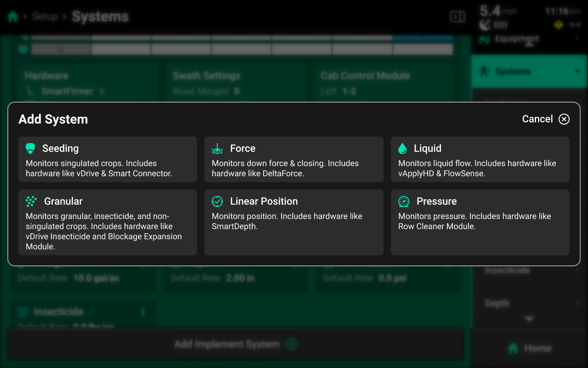This screenshot has width=588, height=368.
Task: Click the Pressure gauge icon
Action: [x=404, y=201]
